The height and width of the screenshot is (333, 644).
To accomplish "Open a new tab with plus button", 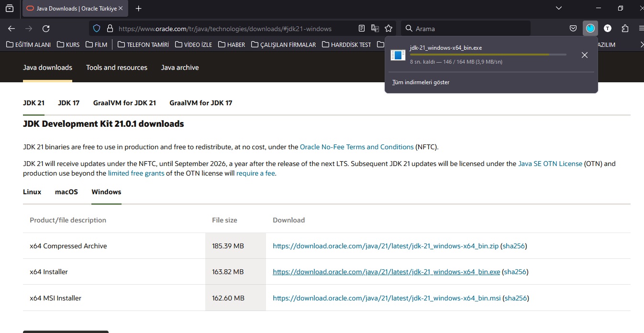I will point(138,9).
